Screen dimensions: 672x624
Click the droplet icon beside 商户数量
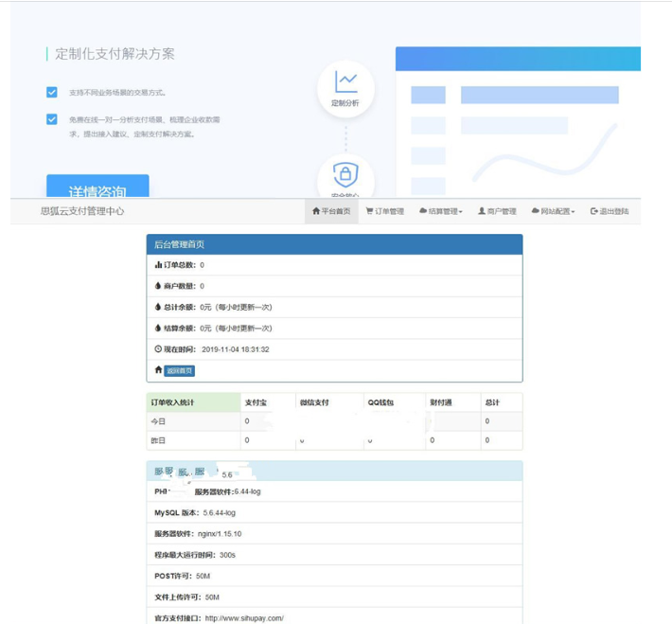[x=158, y=286]
